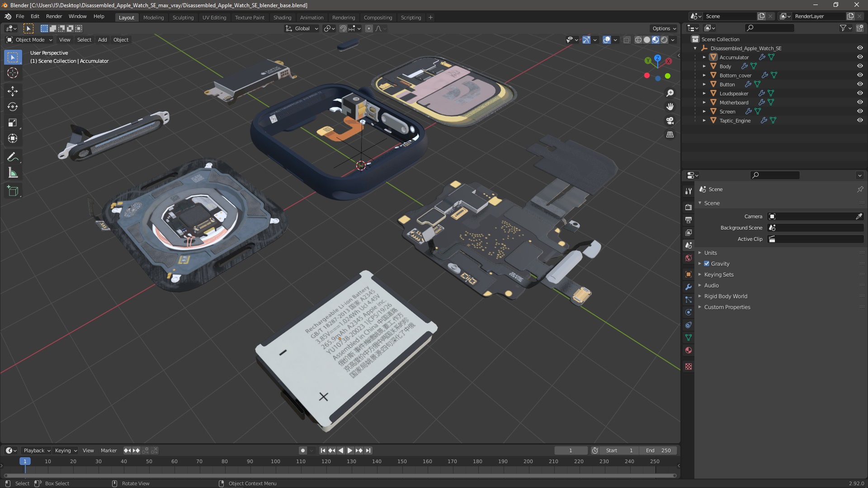Expand the Taptic_Engine tree item
The height and width of the screenshot is (488, 868).
point(704,121)
